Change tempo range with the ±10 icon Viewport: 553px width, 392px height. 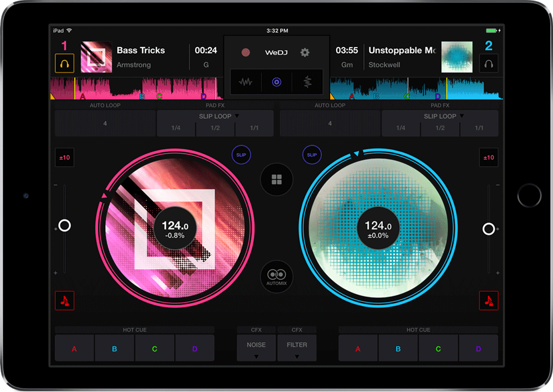pyautogui.click(x=65, y=158)
